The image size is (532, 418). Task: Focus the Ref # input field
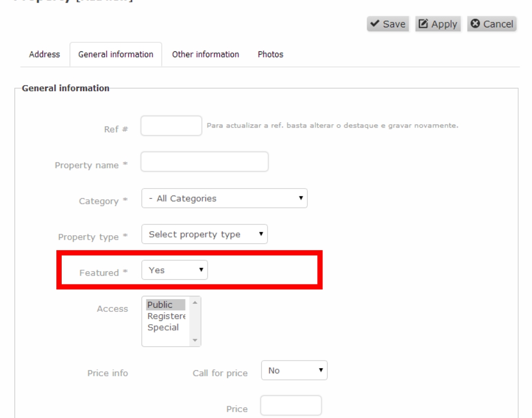[x=171, y=126]
